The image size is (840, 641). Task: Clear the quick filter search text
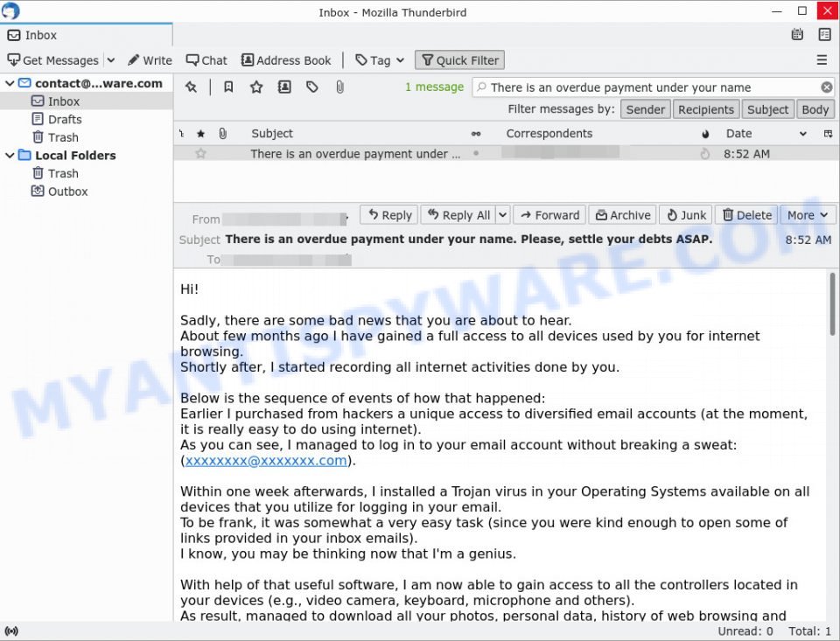coord(827,87)
